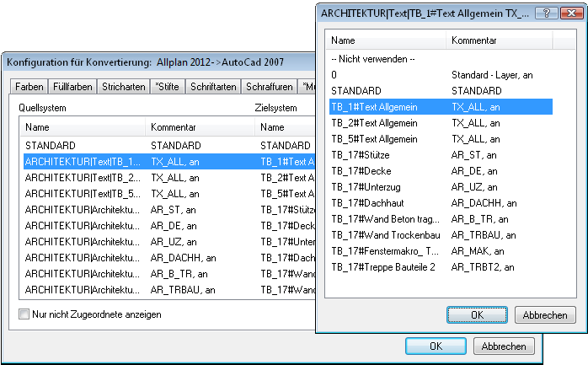Viewport: 588px width, 365px height.
Task: Open the Farben tab
Action: (29, 87)
